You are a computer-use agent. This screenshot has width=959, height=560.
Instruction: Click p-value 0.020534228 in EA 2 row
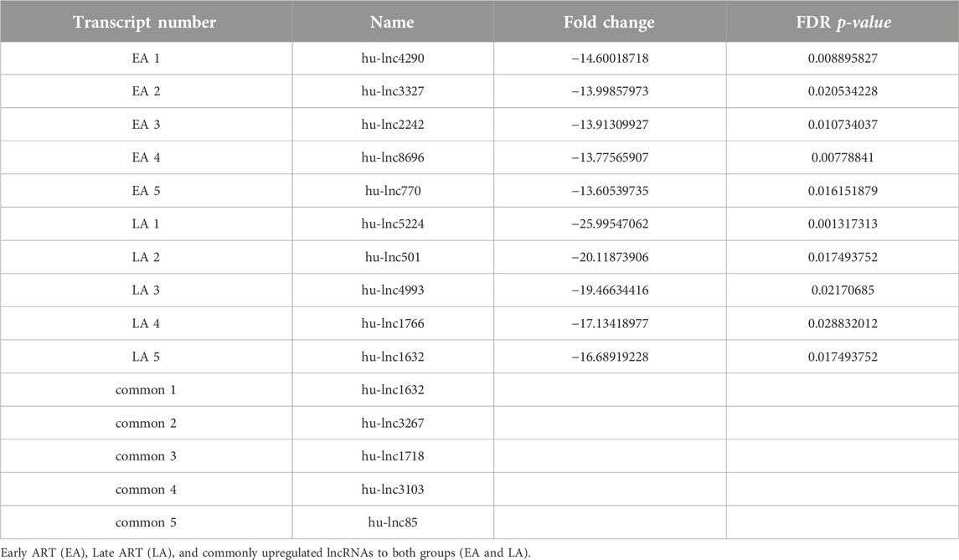pos(843,91)
